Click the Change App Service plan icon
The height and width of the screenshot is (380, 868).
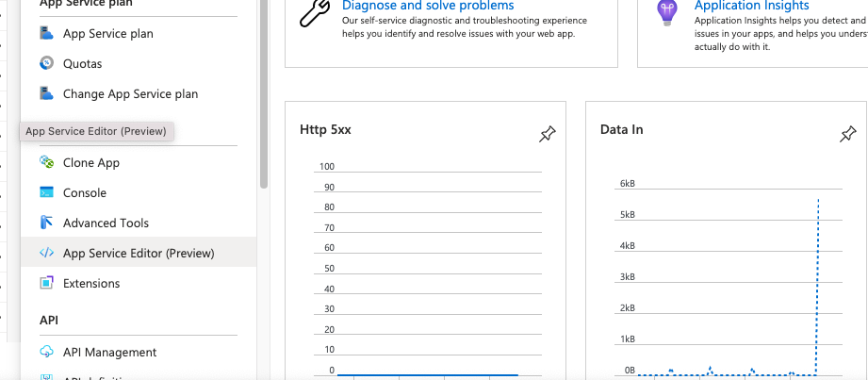(46, 93)
